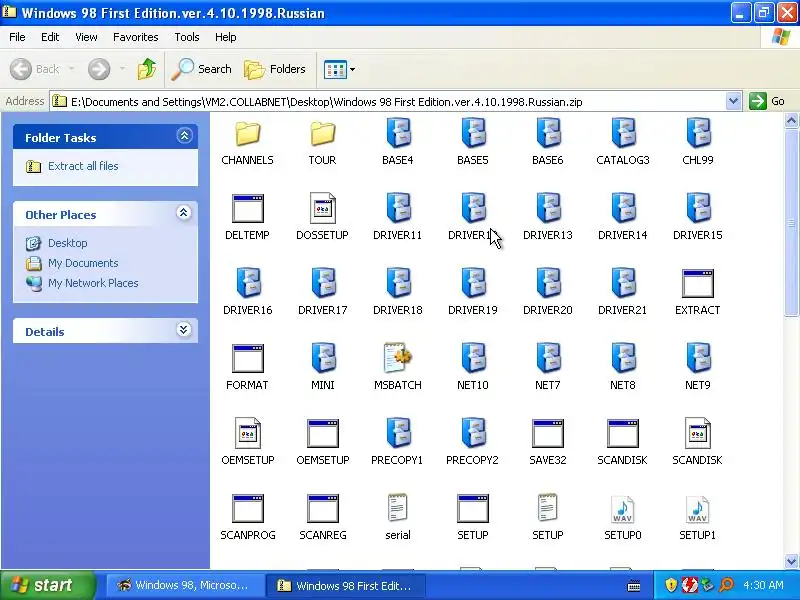The image size is (800, 600).
Task: Click the magnifier tray icon
Action: [x=727, y=585]
